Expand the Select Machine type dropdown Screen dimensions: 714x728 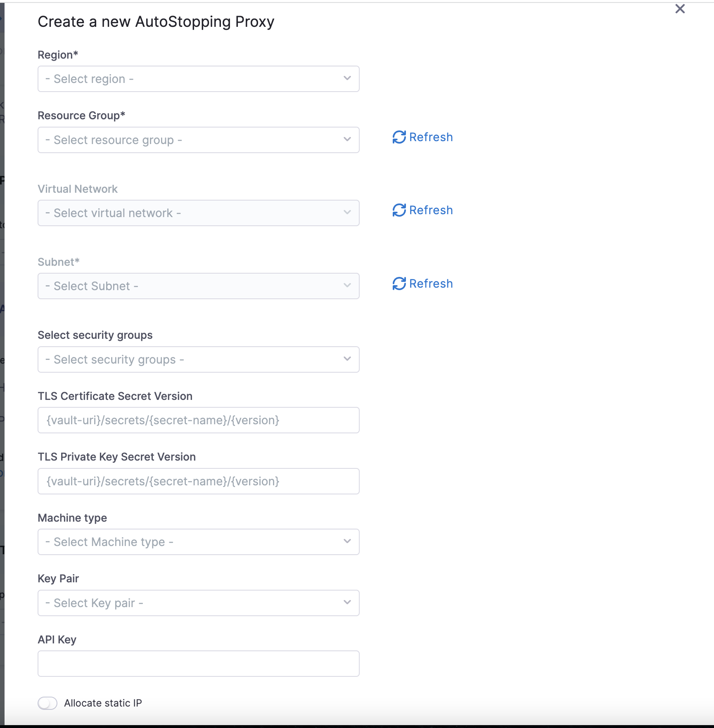199,542
